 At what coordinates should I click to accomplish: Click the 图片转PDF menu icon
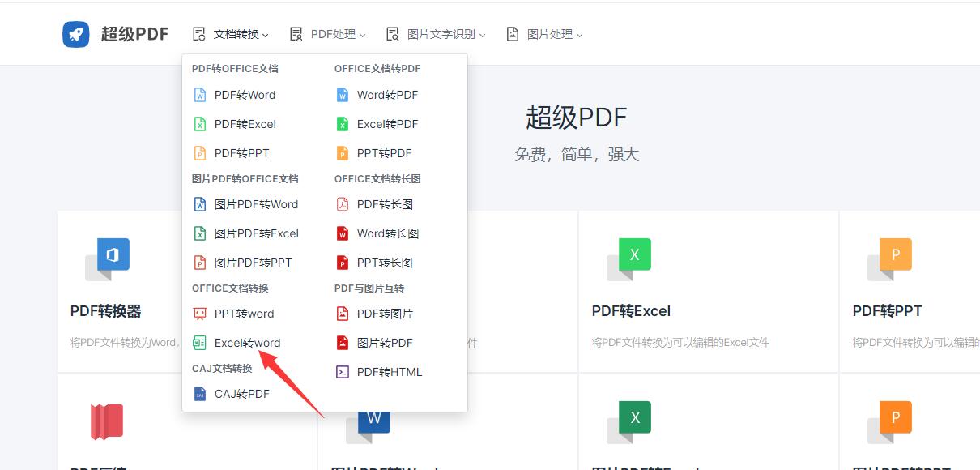click(x=343, y=343)
